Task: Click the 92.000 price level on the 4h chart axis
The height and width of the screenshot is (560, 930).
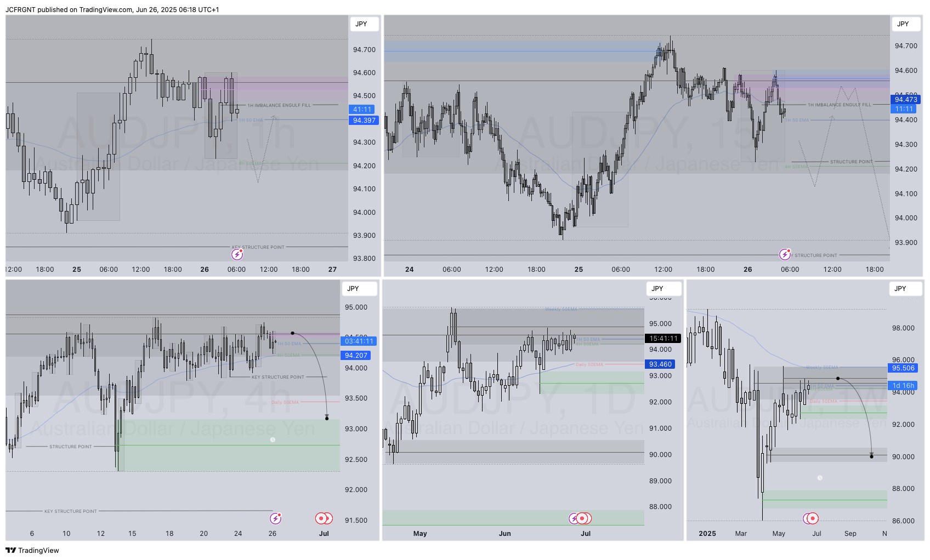Action: pos(356,490)
